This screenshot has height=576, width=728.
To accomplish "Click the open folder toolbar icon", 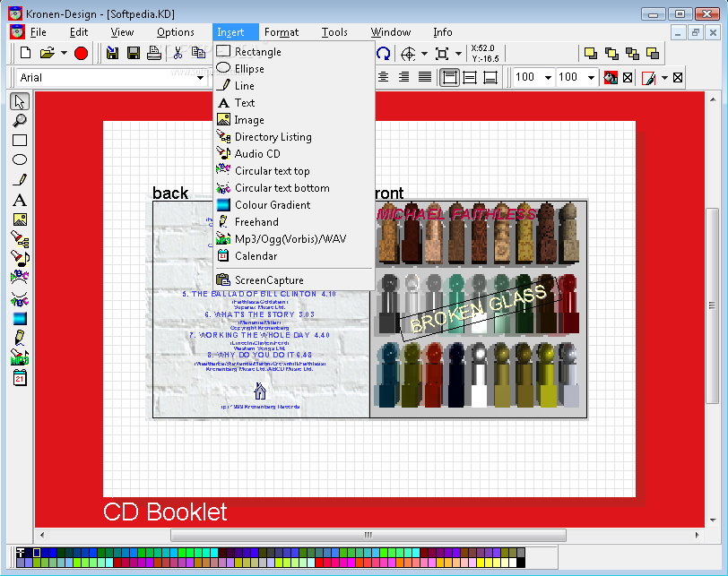I will pos(48,53).
